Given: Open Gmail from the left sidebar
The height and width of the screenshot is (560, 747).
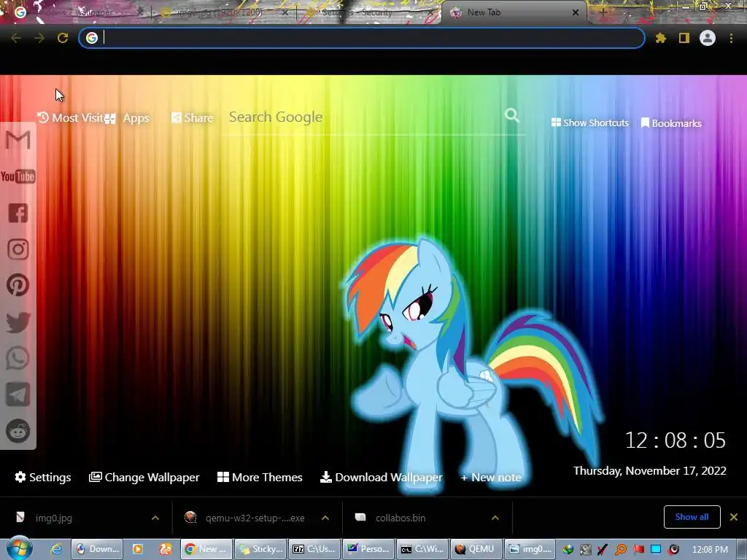Looking at the screenshot, I should (18, 141).
